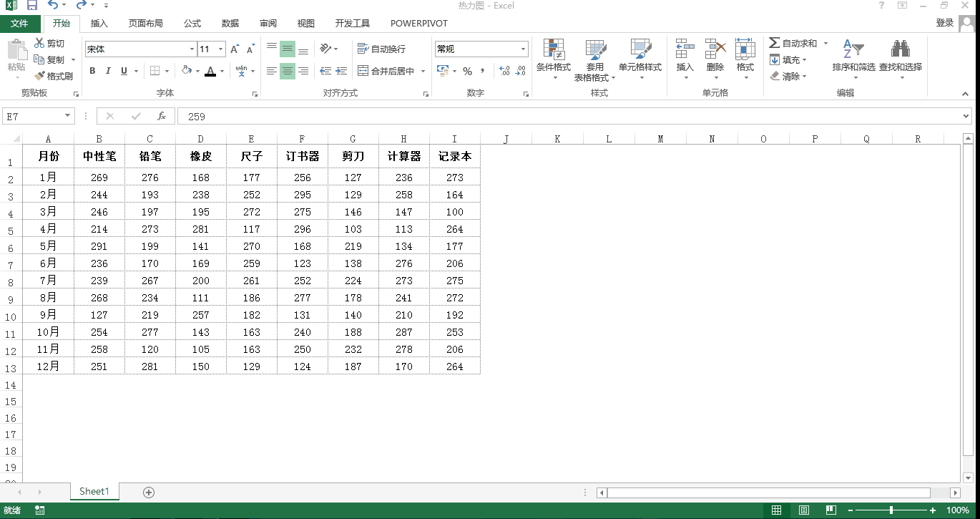Image resolution: width=980 pixels, height=519 pixels.
Task: Click Merge and Center (合并后居中) button
Action: pyautogui.click(x=386, y=71)
